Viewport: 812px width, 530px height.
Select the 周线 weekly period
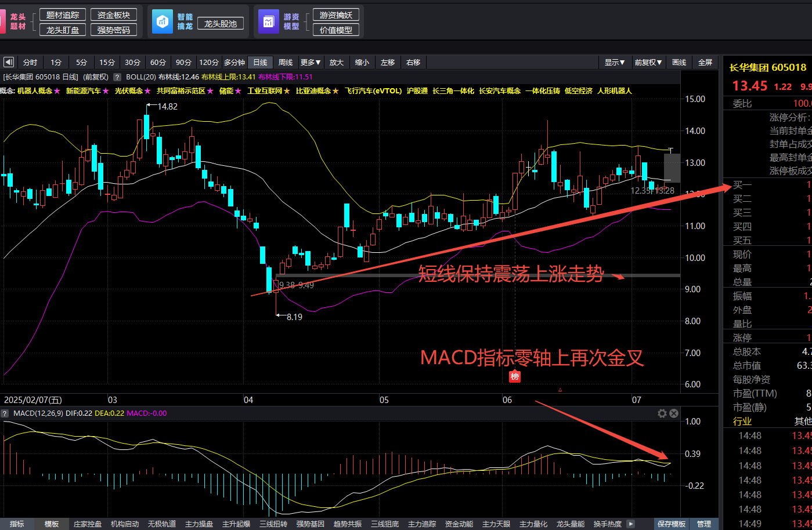[286, 63]
